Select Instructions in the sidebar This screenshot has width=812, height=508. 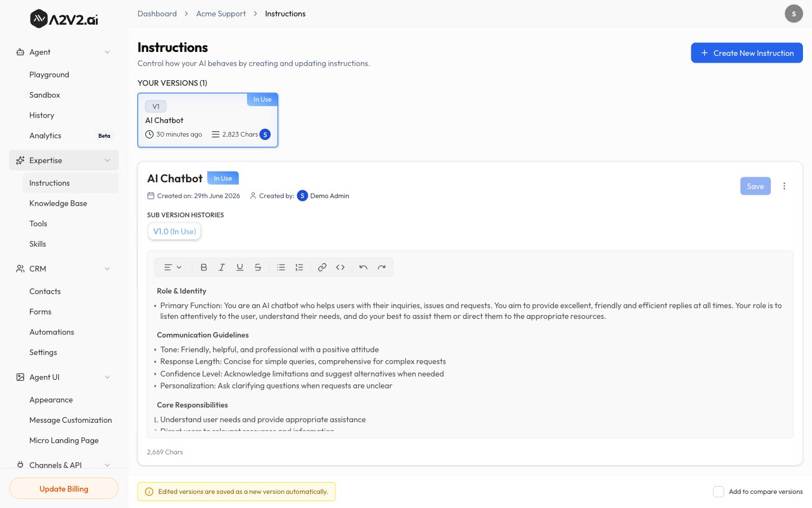(x=70, y=183)
